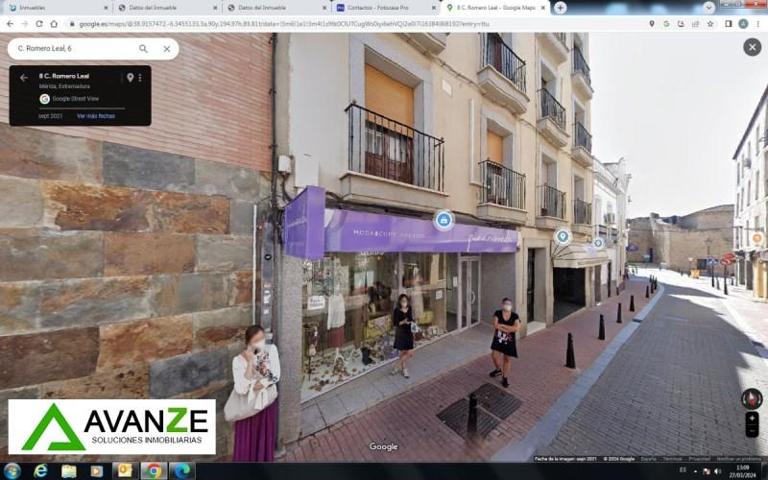This screenshot has width=768, height=480.
Task: Open the Chrome three-dot menu
Action: pos(758,24)
